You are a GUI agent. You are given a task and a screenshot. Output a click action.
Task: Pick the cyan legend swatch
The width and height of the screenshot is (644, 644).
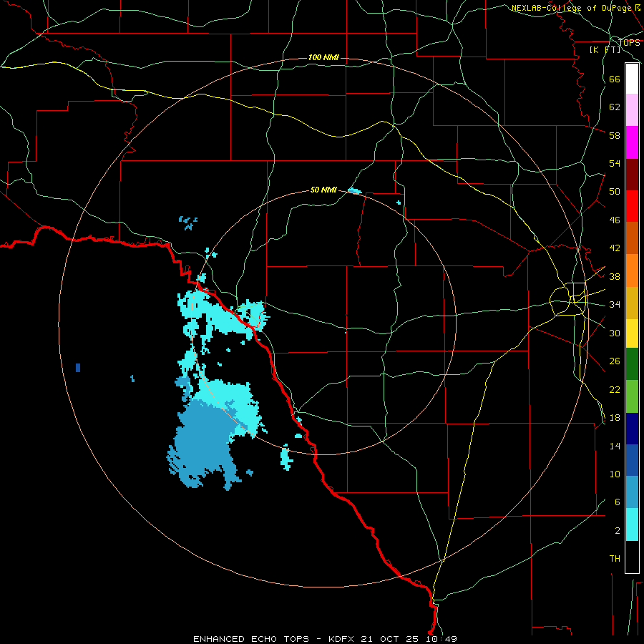(632, 525)
